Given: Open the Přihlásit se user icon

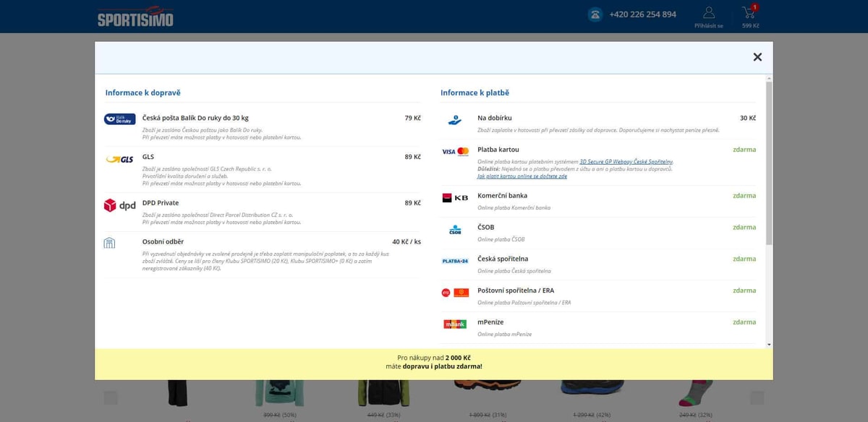Looking at the screenshot, I should coord(709,12).
